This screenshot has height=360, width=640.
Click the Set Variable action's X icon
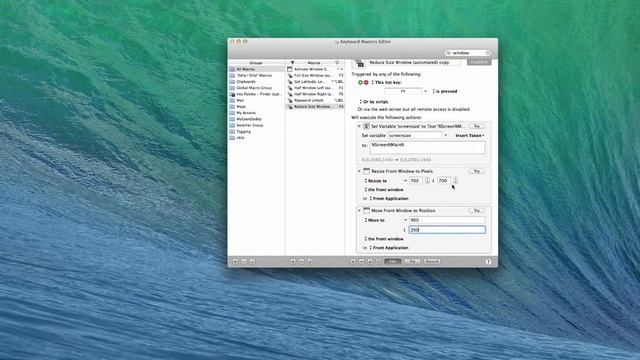click(367, 127)
